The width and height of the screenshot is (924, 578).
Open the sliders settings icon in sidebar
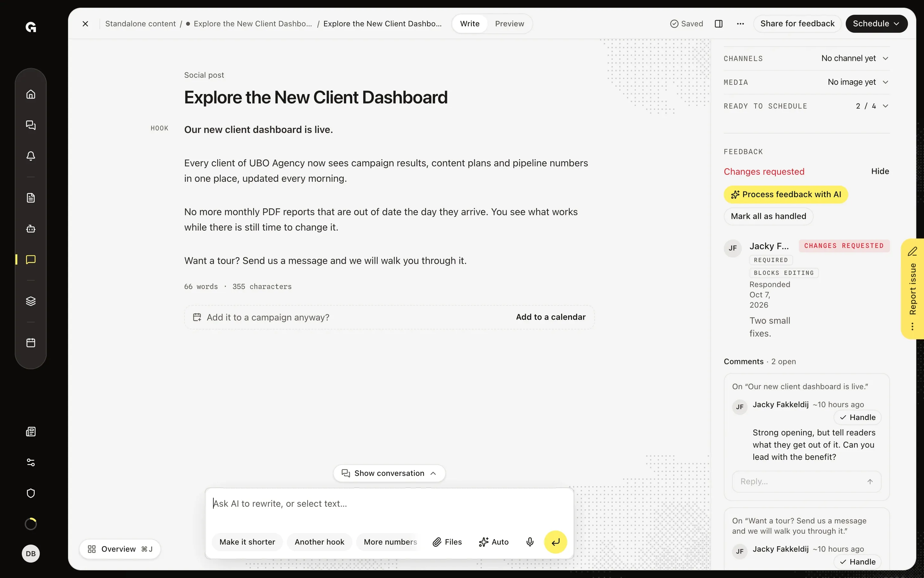click(30, 462)
